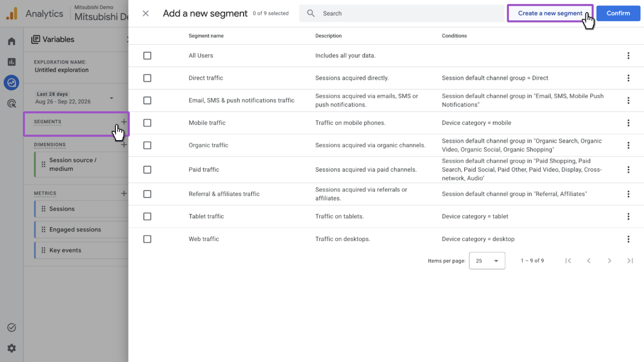644x362 pixels.
Task: Add a dimension with the Dimensions plus icon
Action: 124,145
